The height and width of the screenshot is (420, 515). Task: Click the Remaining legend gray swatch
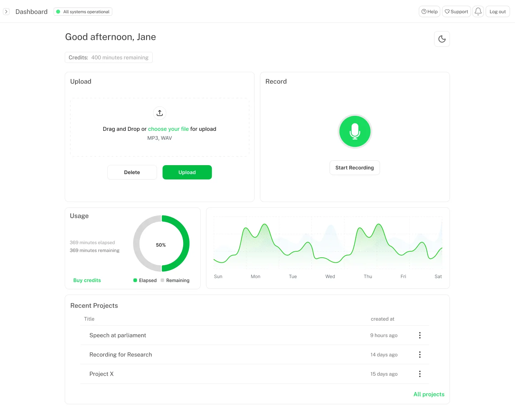(x=162, y=280)
